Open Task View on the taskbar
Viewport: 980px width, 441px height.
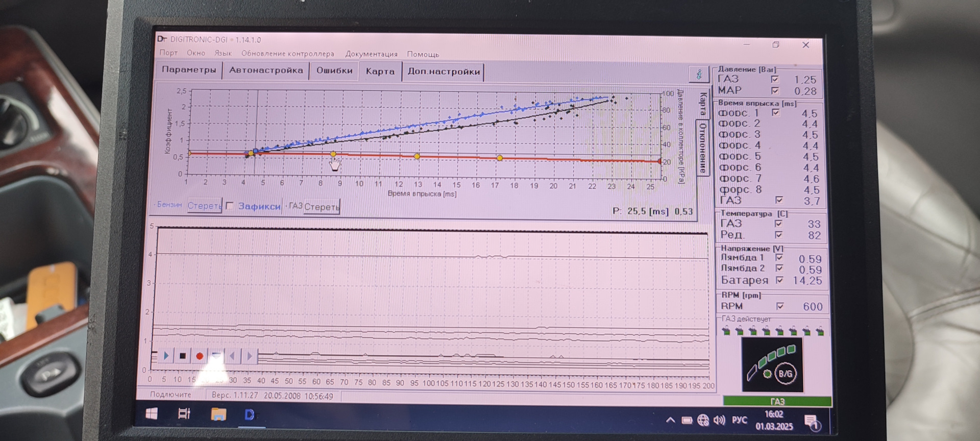184,414
